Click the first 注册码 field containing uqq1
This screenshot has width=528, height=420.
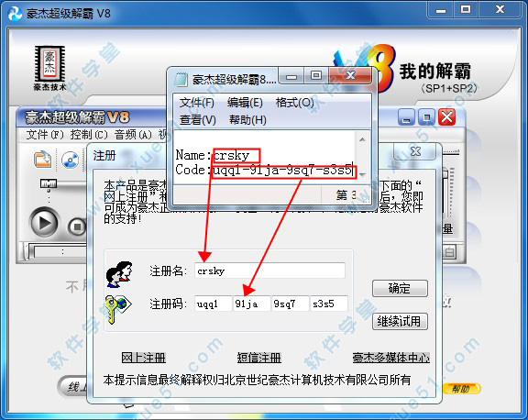click(x=213, y=304)
